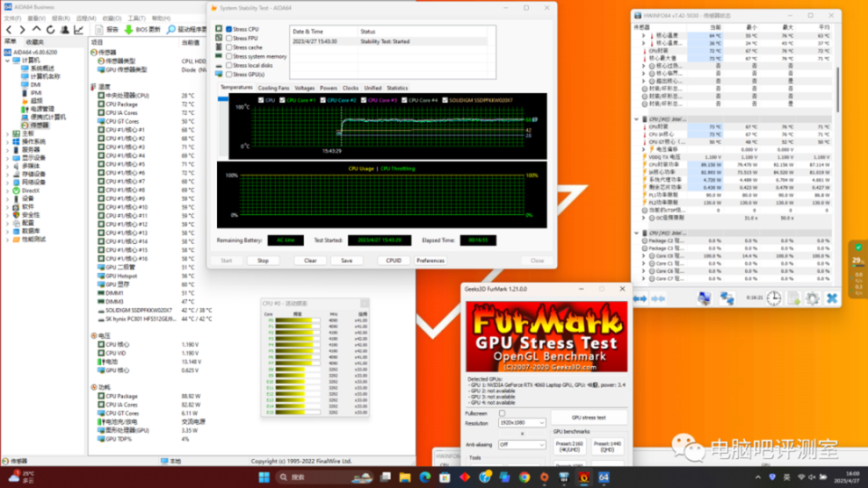Switch to the Statistics tab

point(397,88)
